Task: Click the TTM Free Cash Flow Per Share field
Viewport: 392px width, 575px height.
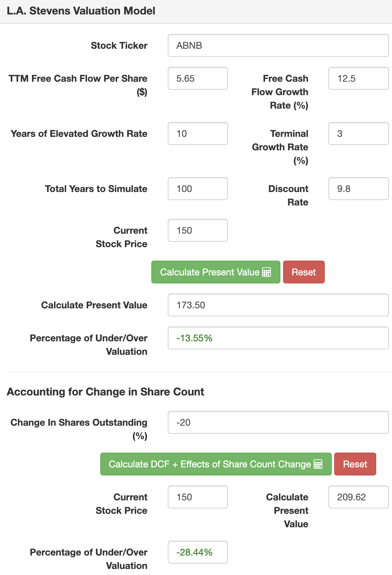Action: tap(198, 78)
